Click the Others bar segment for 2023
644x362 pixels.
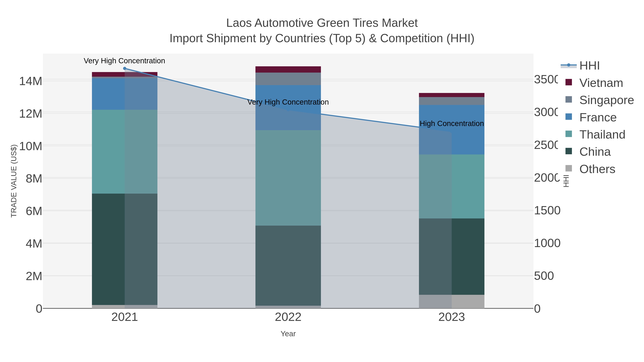[x=452, y=302]
